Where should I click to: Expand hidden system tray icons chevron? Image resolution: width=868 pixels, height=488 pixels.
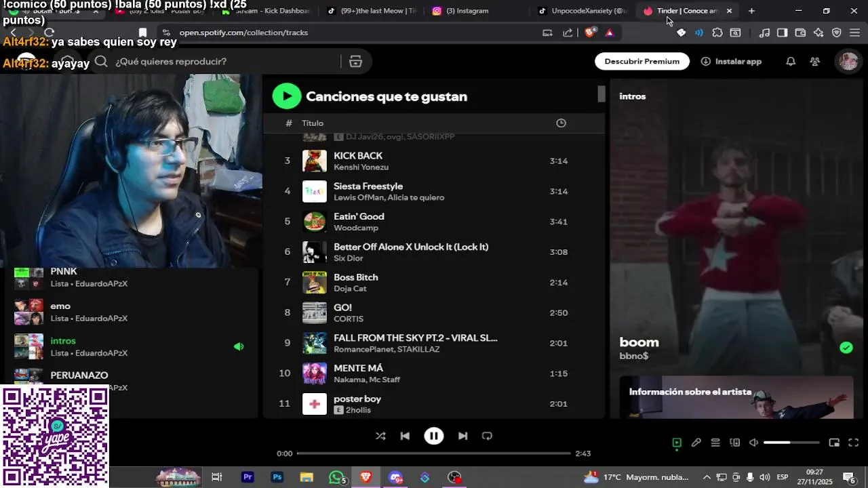point(707,477)
